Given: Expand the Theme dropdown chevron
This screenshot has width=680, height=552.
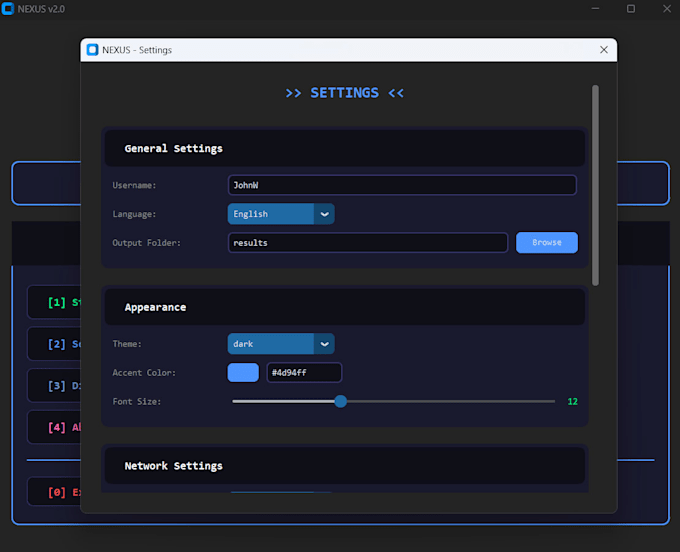Looking at the screenshot, I should pyautogui.click(x=324, y=344).
